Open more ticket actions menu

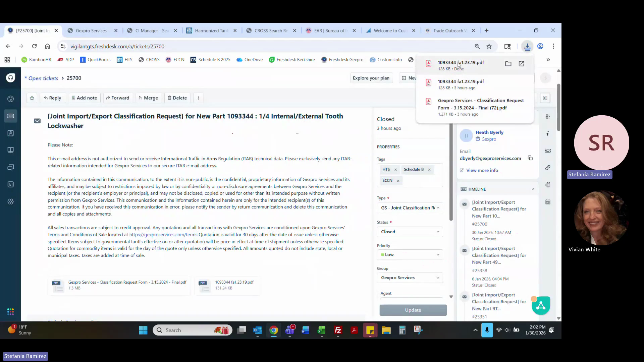(199, 98)
